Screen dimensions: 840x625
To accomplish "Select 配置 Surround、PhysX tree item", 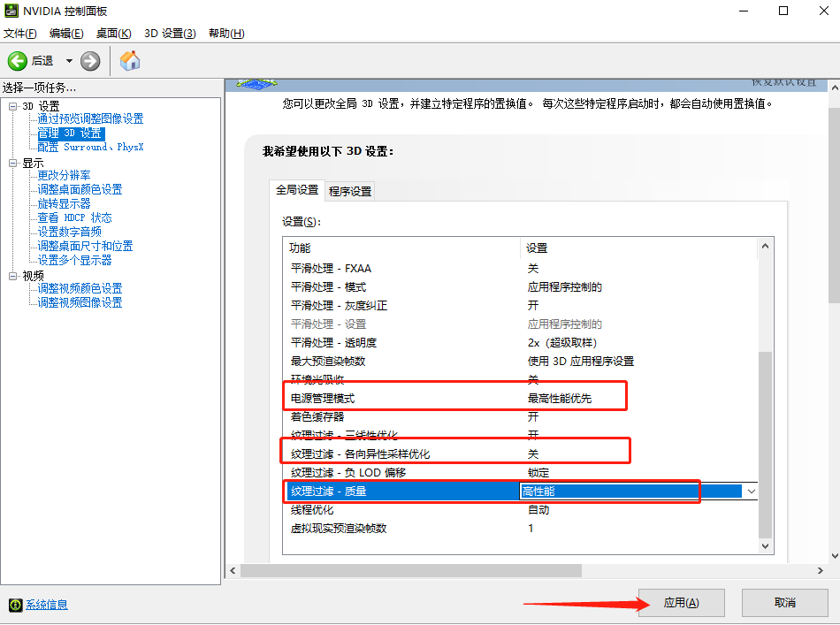I will click(x=90, y=147).
